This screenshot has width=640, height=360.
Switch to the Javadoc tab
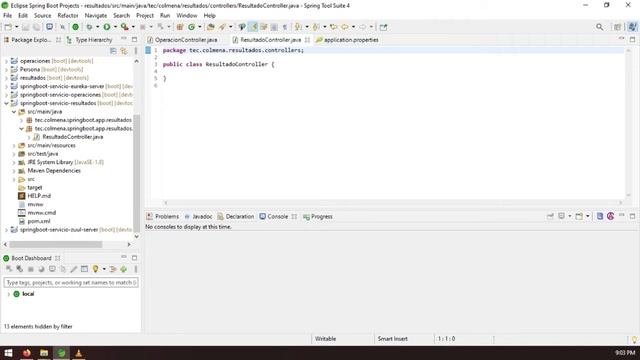click(198, 216)
